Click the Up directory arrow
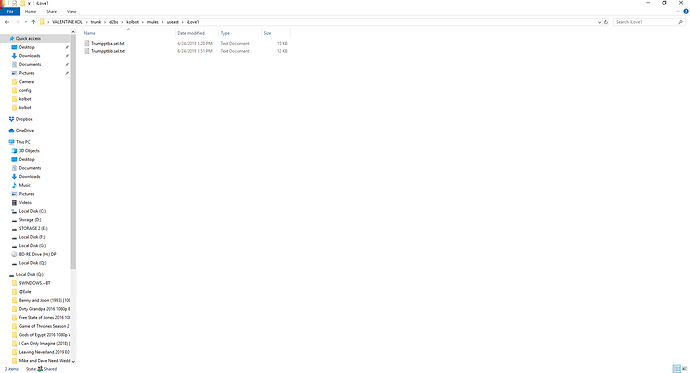This screenshot has height=373, width=690. pyautogui.click(x=33, y=22)
